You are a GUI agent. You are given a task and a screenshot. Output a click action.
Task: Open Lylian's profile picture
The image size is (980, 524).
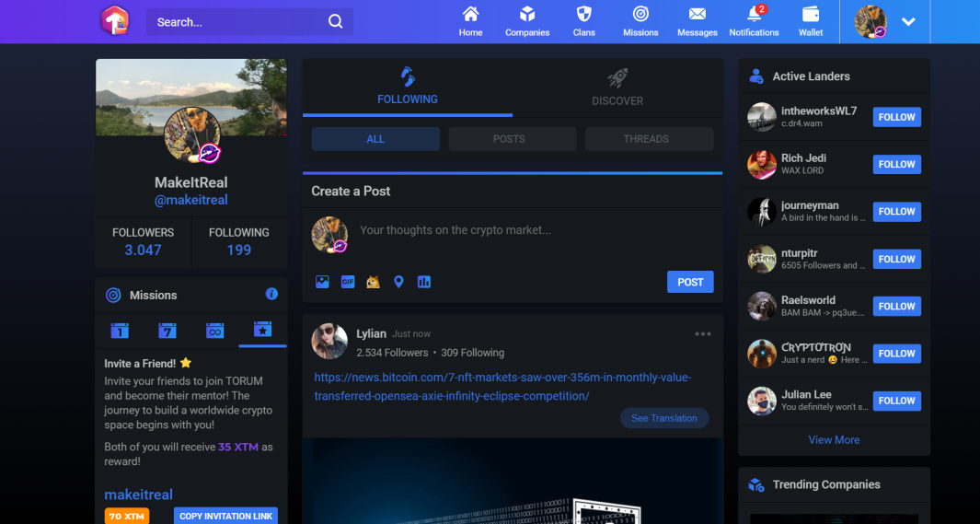pos(329,342)
